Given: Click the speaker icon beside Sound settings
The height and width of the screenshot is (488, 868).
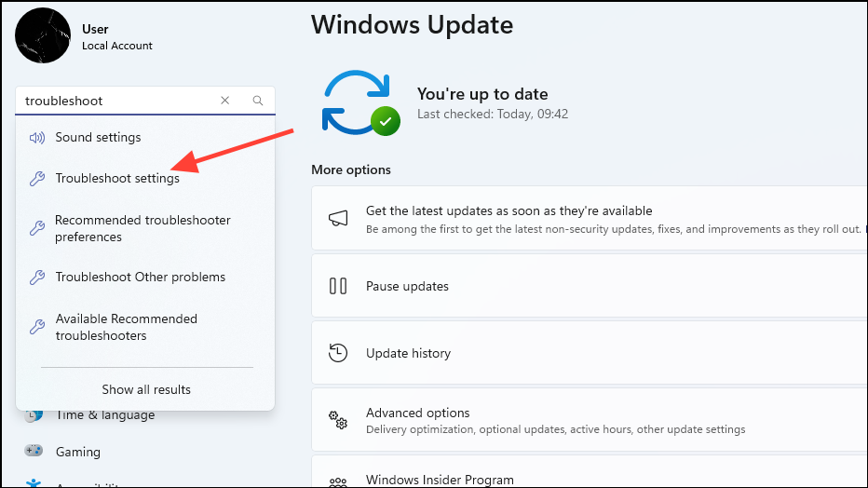Looking at the screenshot, I should tap(37, 138).
